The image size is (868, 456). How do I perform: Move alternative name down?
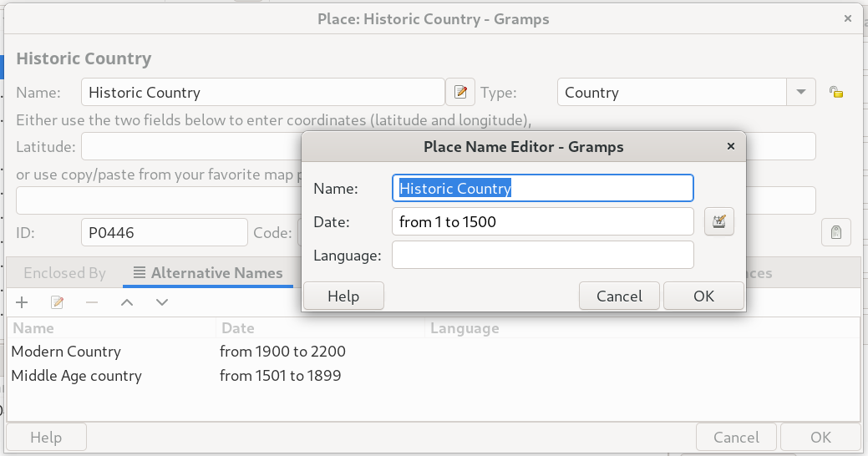point(162,302)
